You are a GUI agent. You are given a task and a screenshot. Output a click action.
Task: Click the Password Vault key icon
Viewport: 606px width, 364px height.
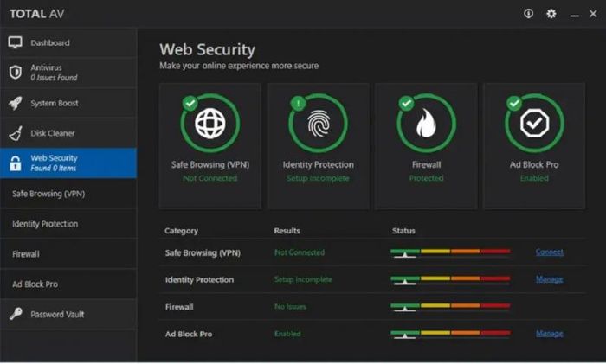[x=16, y=314]
